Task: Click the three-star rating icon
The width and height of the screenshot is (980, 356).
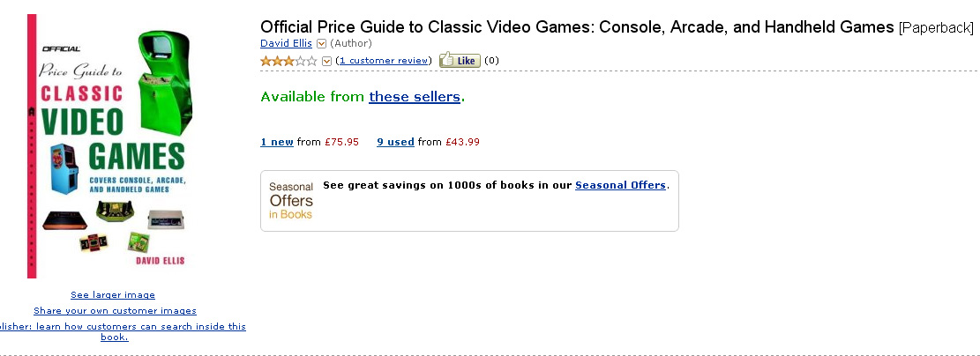Action: [288, 61]
